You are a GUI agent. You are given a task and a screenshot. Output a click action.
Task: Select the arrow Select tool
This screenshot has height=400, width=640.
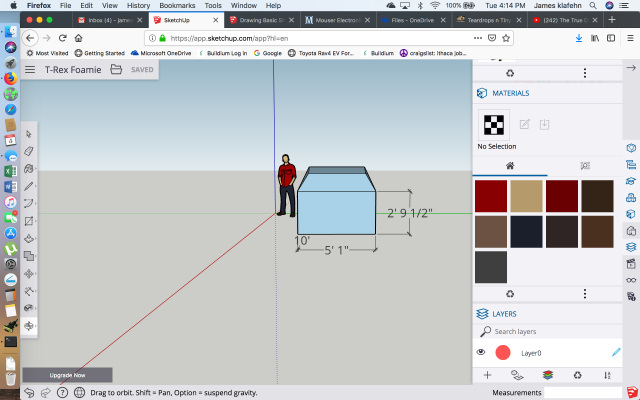(x=29, y=134)
